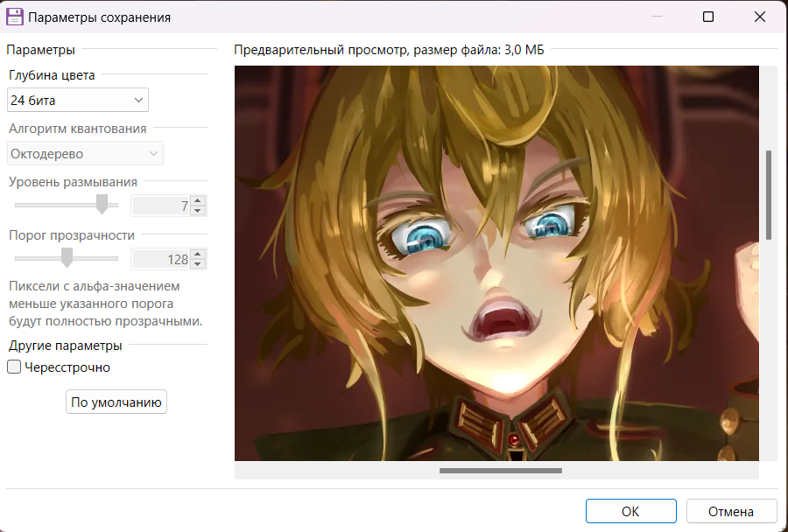Image resolution: width=788 pixels, height=532 pixels.
Task: Click the Глубина цвета label
Action: coord(52,75)
